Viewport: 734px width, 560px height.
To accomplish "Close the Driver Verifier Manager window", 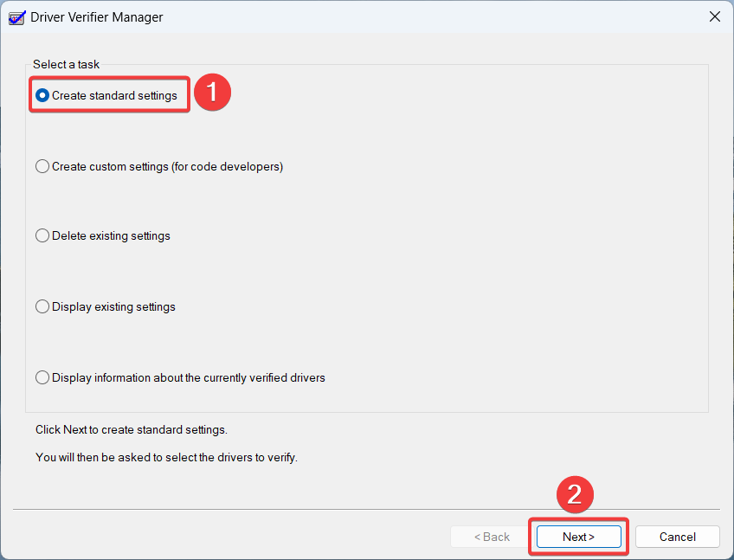I will pos(714,16).
